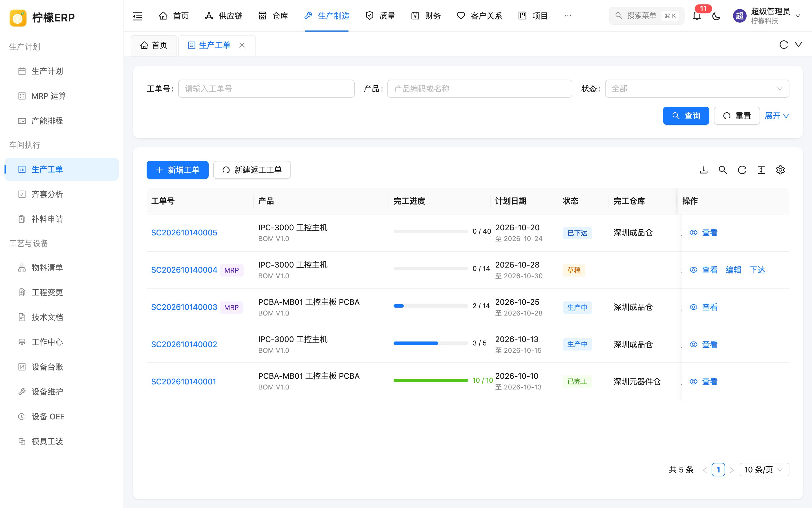Viewport: 812px width, 508px height.
Task: Refresh current tab page icon in the tab bar
Action: click(x=784, y=45)
